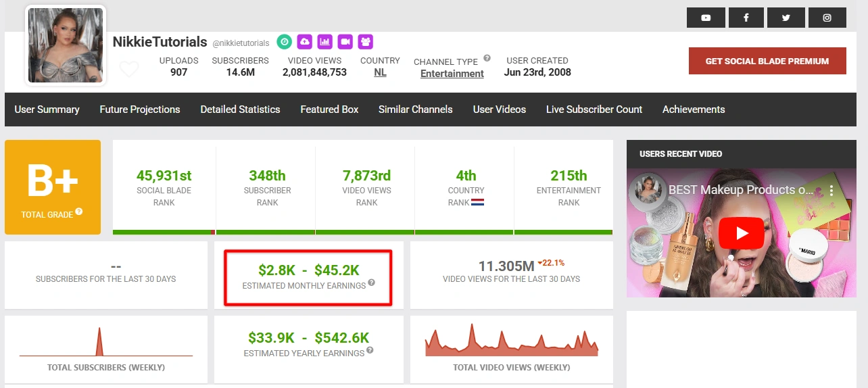
Task: Click help icon beside Estimated Monthly Earnings
Action: click(372, 283)
